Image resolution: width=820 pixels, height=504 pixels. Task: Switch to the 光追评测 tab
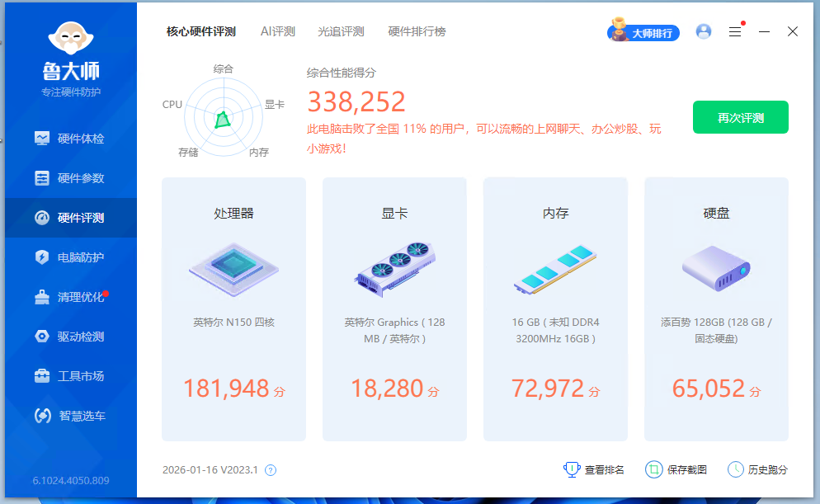pos(340,31)
